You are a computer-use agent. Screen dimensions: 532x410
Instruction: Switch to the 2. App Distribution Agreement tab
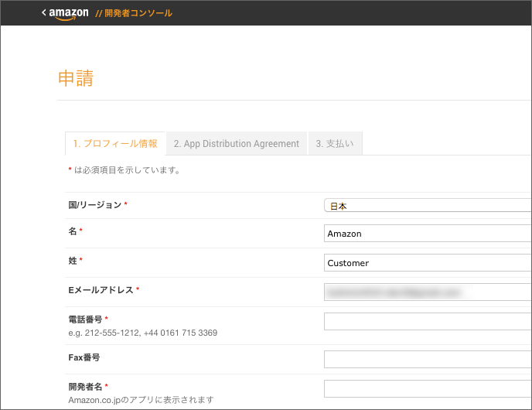coord(236,143)
